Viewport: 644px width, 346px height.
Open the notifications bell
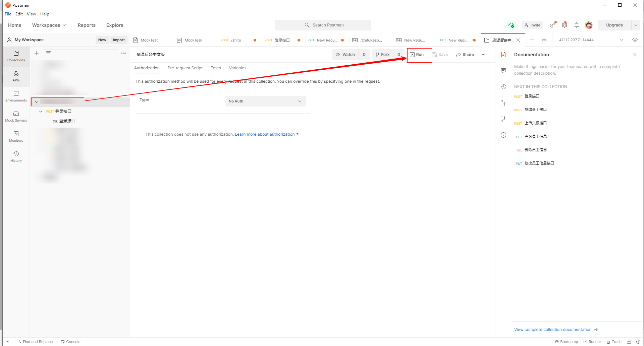pos(577,25)
